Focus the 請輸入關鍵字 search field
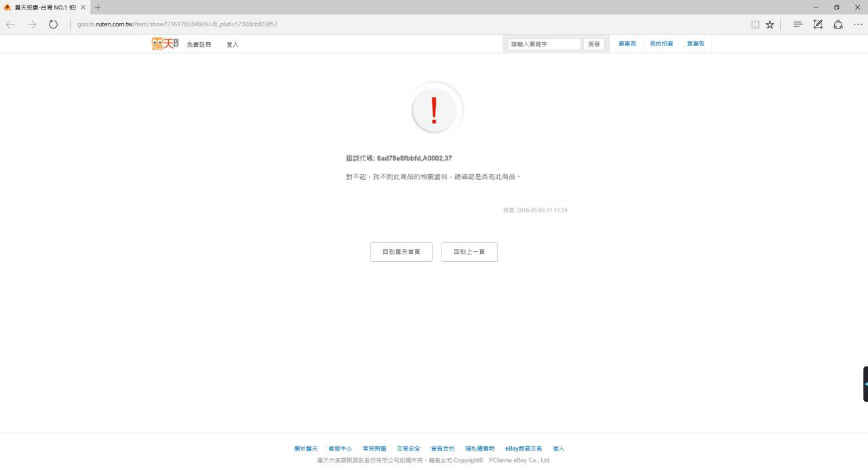Screen dimensions: 868x475 click(x=545, y=44)
